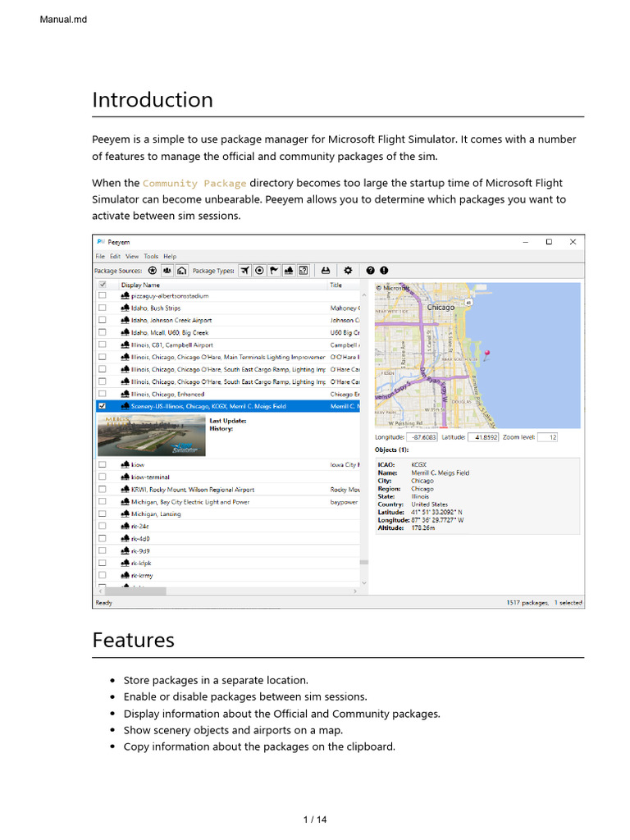This screenshot has height=840, width=630.
Task: Enable the Michigan, Lansing package checkbox
Action: (103, 514)
